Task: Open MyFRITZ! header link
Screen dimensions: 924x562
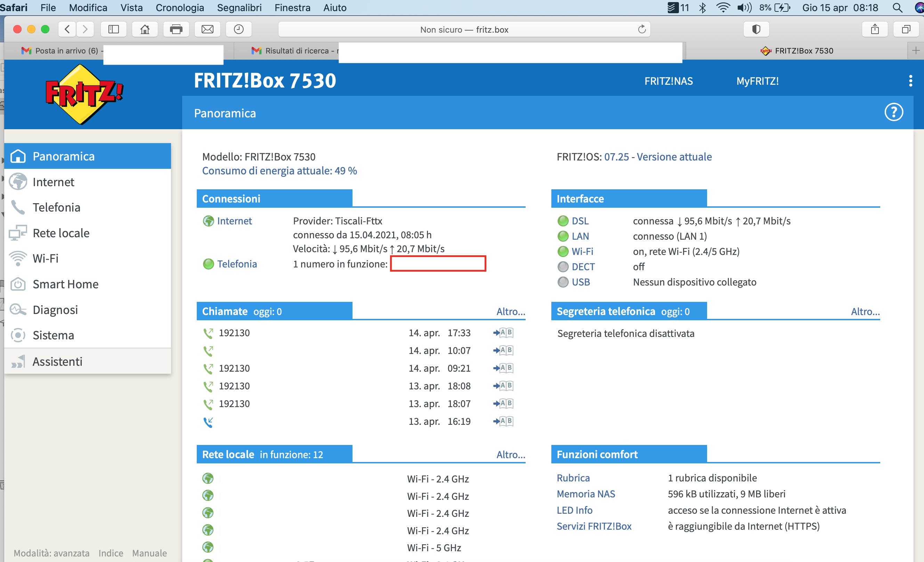Action: coord(757,81)
